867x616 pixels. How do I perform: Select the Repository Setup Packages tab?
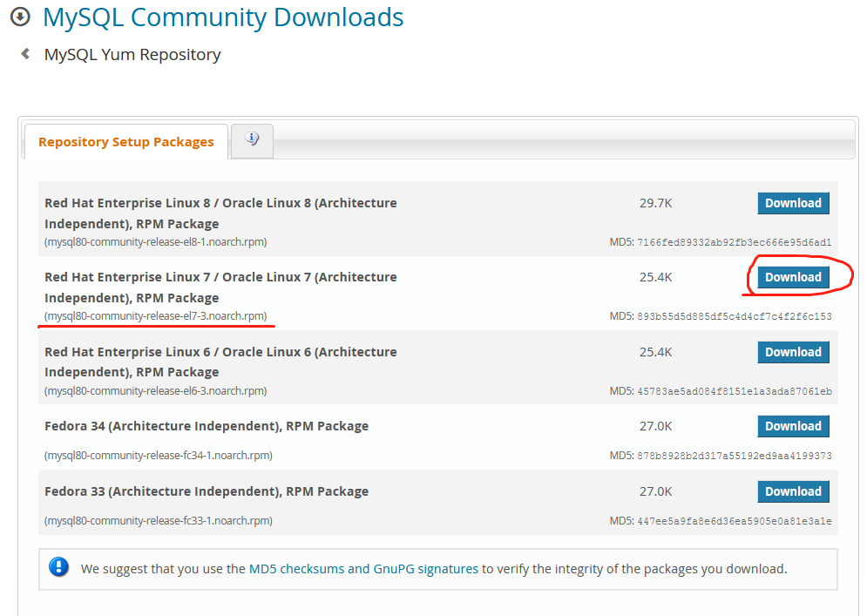click(126, 142)
